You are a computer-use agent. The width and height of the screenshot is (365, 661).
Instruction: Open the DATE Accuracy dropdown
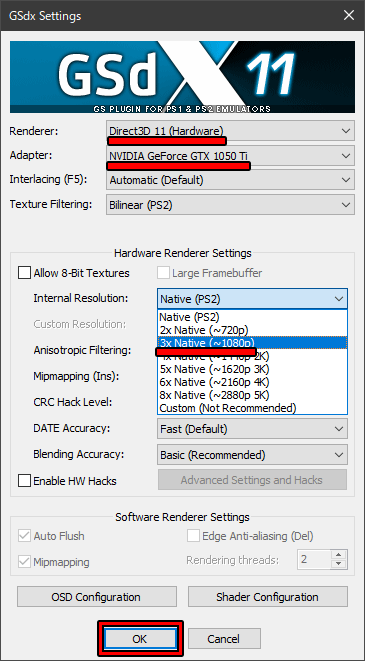click(252, 429)
